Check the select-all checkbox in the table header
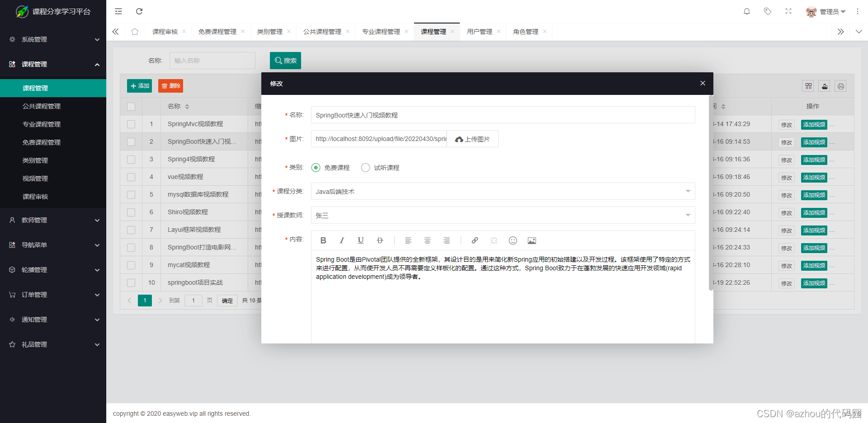The width and height of the screenshot is (868, 423). 131,106
